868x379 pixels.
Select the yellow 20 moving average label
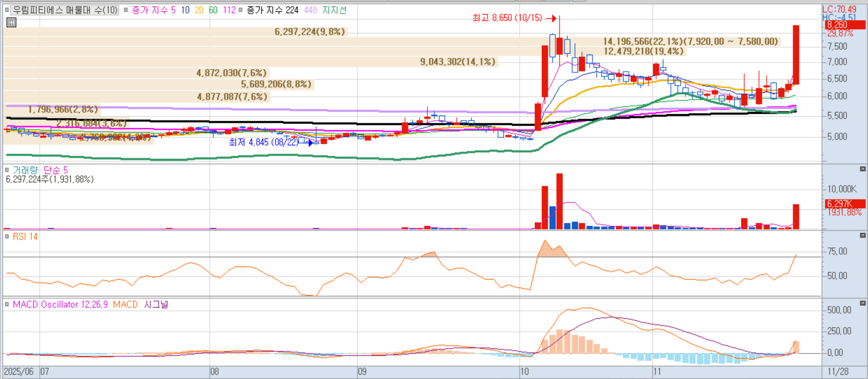point(199,10)
